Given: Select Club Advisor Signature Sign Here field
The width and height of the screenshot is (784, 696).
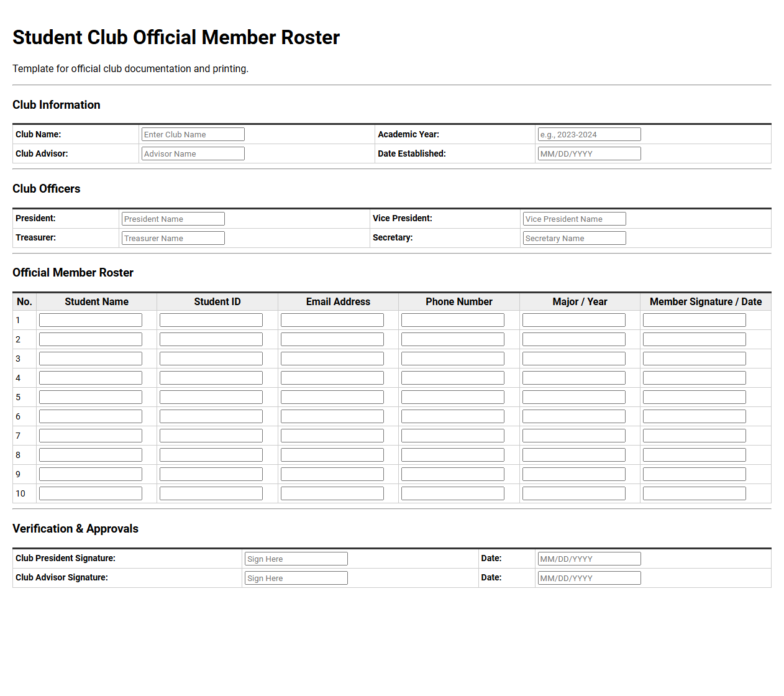Looking at the screenshot, I should pyautogui.click(x=296, y=578).
